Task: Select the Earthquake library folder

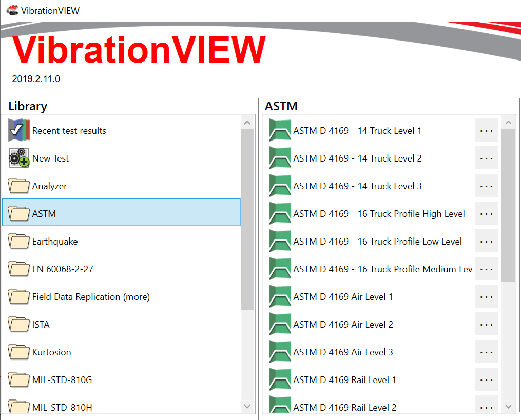Action: coord(121,242)
